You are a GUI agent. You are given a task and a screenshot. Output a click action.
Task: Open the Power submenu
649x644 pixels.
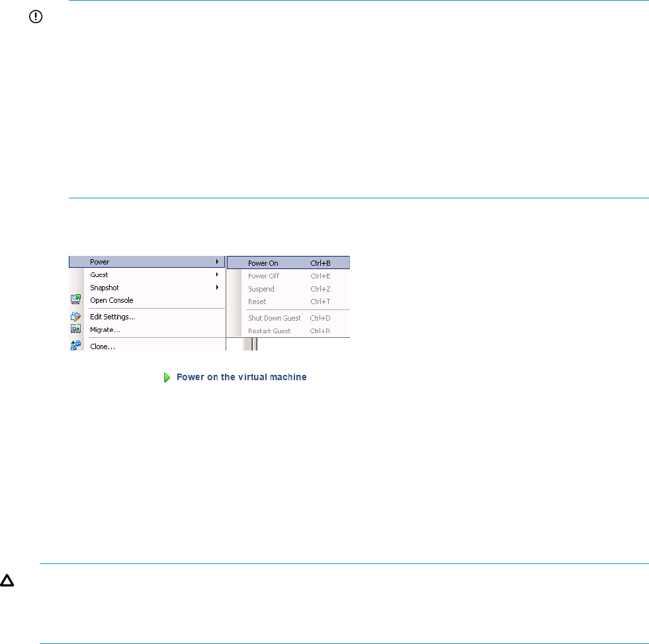click(147, 262)
